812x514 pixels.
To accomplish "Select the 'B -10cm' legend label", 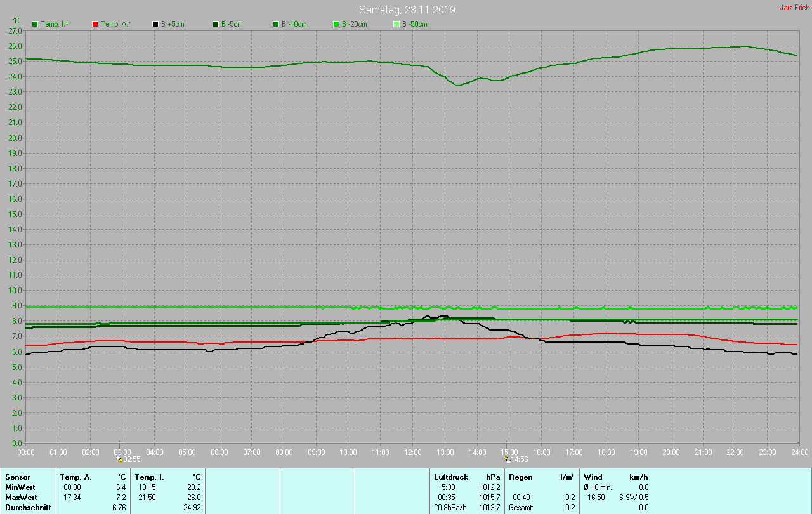I will (294, 24).
